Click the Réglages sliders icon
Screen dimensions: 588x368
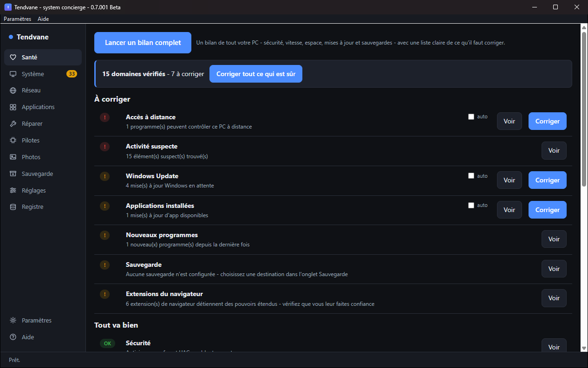click(x=13, y=191)
